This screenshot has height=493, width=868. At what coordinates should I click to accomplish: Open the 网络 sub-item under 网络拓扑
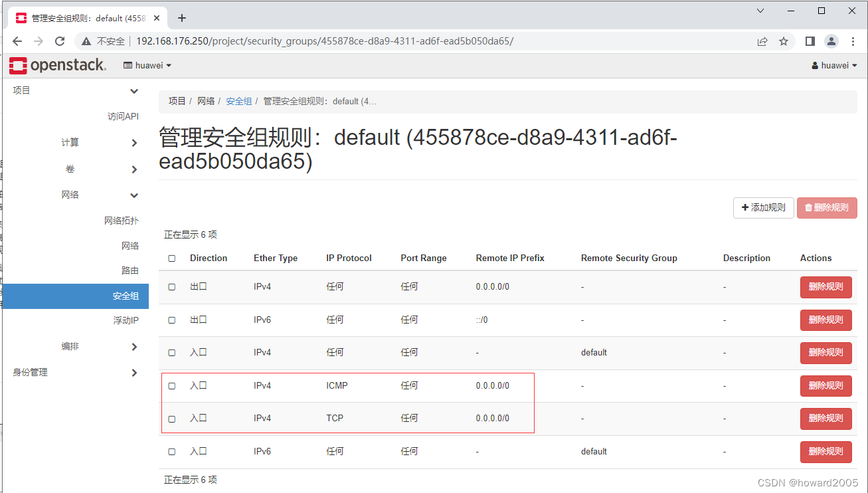click(130, 246)
